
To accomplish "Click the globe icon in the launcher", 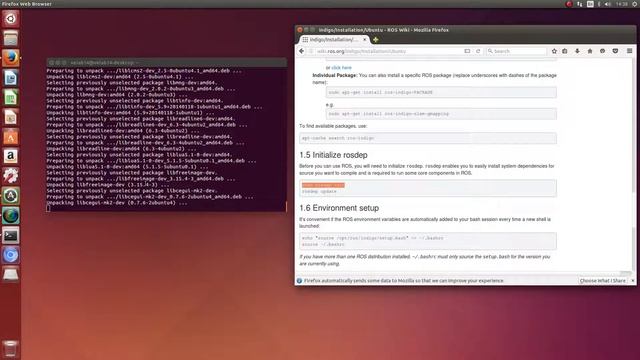I will pyautogui.click(x=11, y=216).
